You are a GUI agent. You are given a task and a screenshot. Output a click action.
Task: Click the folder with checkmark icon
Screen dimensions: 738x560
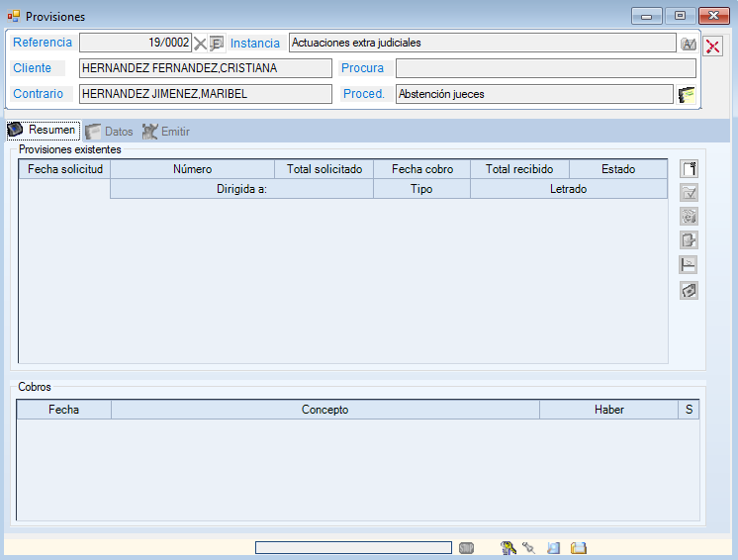[689, 193]
